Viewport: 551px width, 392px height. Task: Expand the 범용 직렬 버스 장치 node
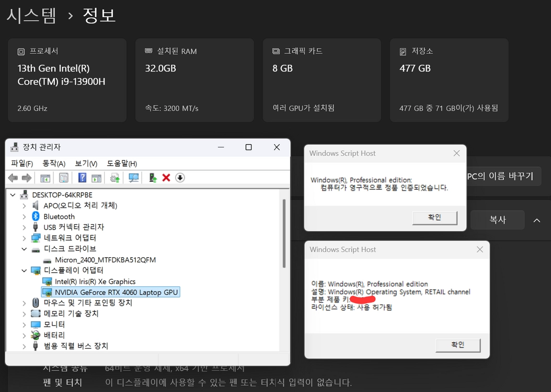tap(24, 347)
